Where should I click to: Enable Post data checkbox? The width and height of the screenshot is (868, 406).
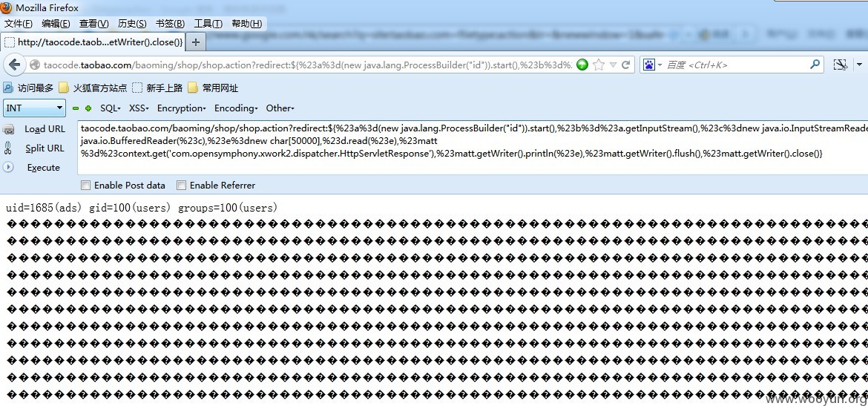[x=85, y=185]
